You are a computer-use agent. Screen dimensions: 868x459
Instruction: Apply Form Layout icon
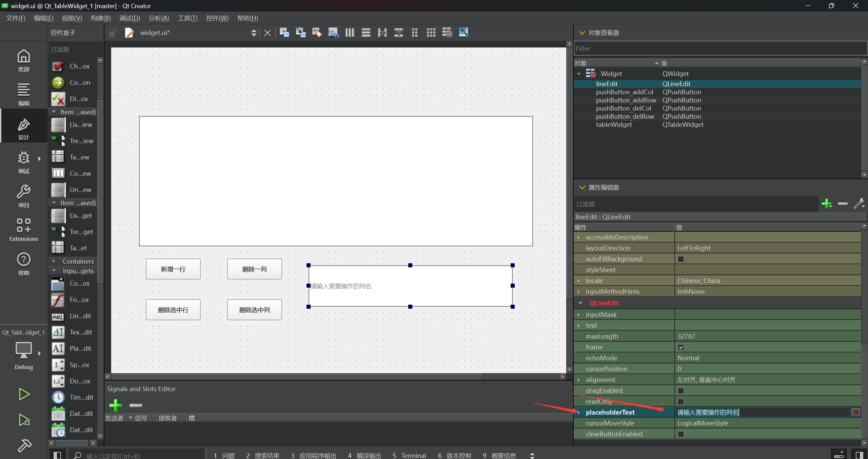[x=415, y=33]
